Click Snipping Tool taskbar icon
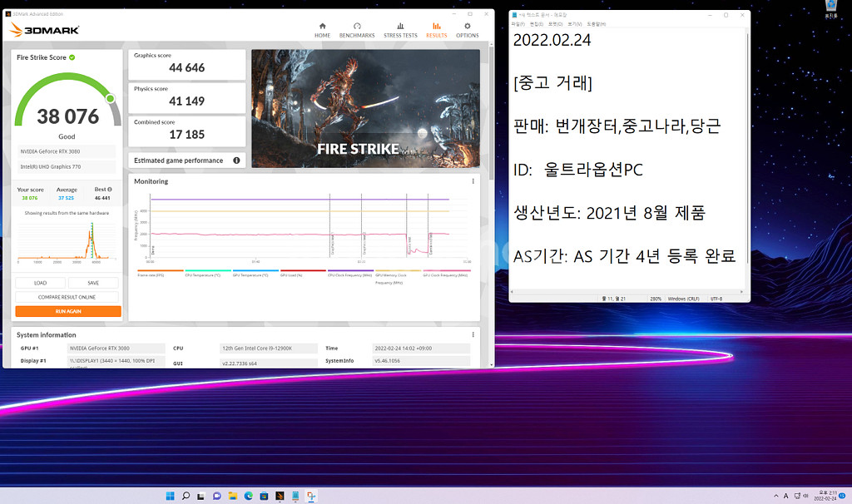 [311, 496]
